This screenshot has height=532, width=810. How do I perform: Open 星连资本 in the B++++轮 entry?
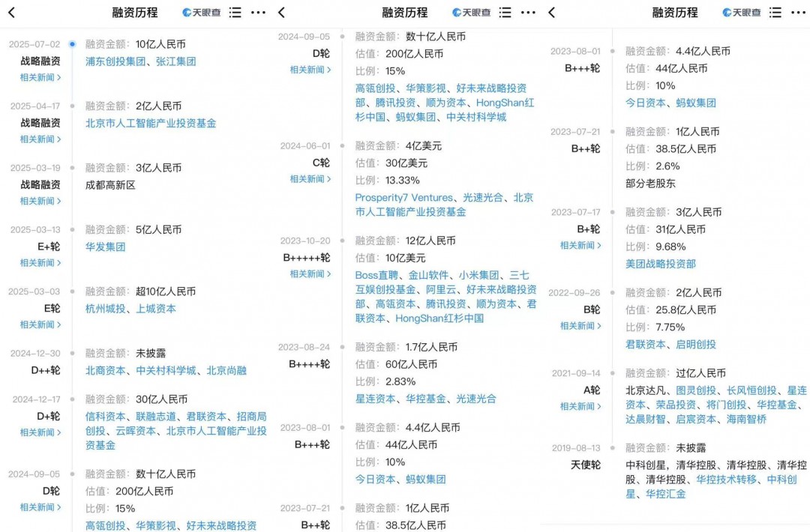pos(375,399)
